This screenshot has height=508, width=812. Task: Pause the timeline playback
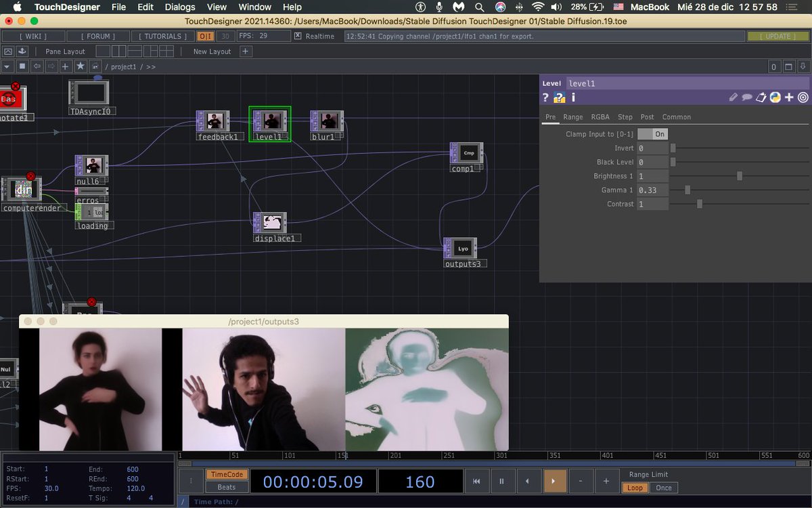coord(501,481)
